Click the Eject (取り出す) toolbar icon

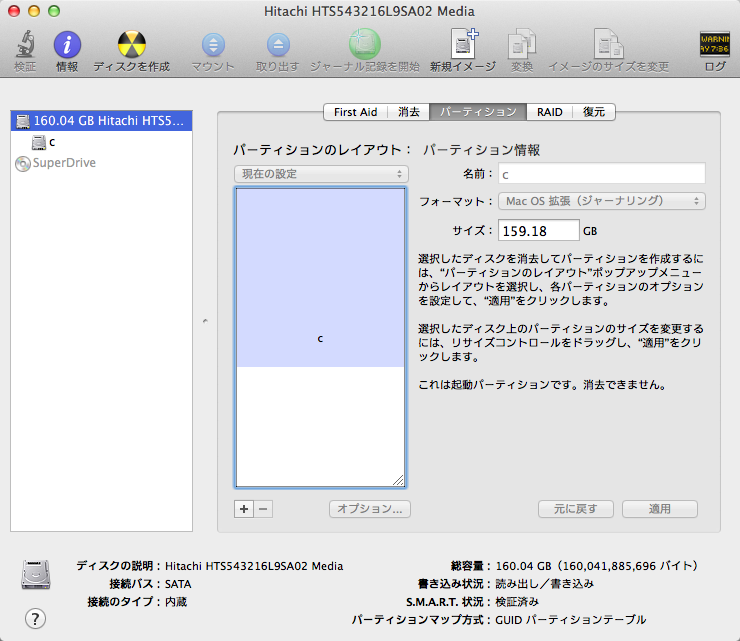pyautogui.click(x=278, y=45)
